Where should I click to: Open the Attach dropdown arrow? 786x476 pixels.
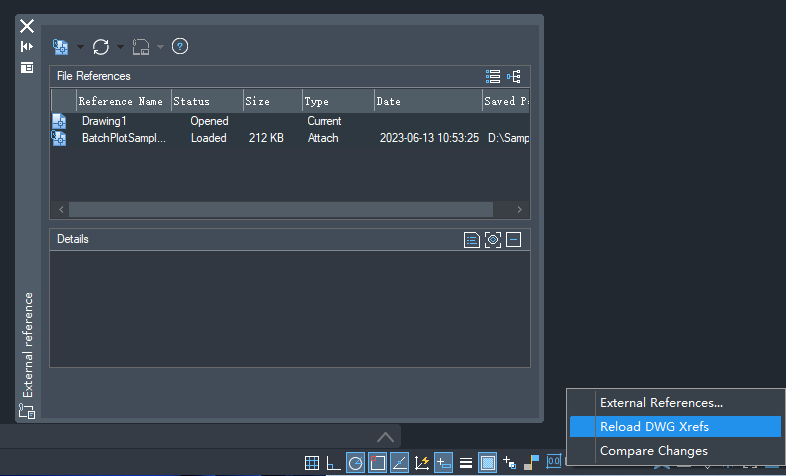[x=80, y=47]
